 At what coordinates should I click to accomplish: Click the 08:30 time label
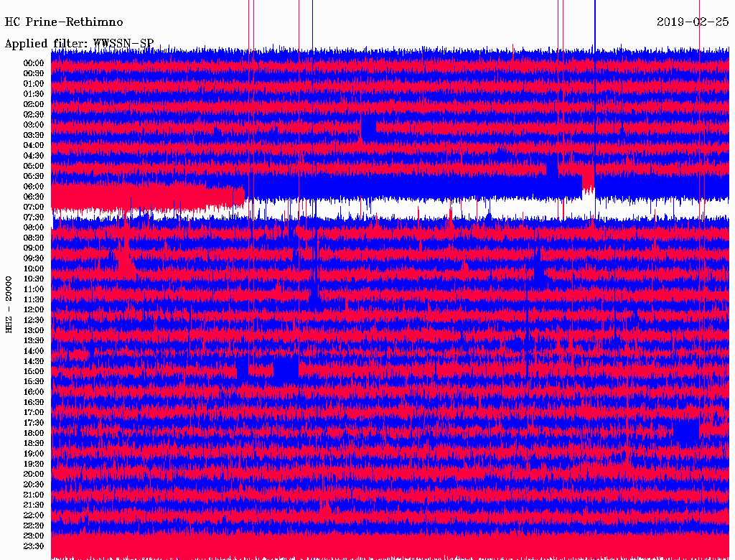(x=34, y=238)
